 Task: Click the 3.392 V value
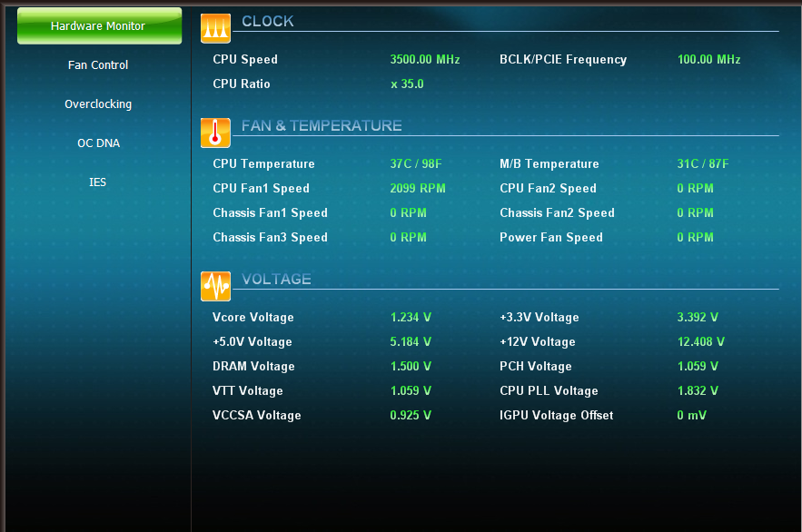(x=698, y=317)
